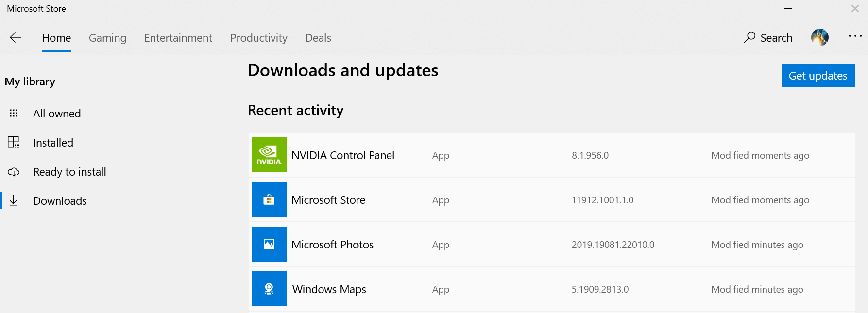Click Modified moments ago for NVIDIA Control Panel
The height and width of the screenshot is (313, 868).
tap(760, 155)
